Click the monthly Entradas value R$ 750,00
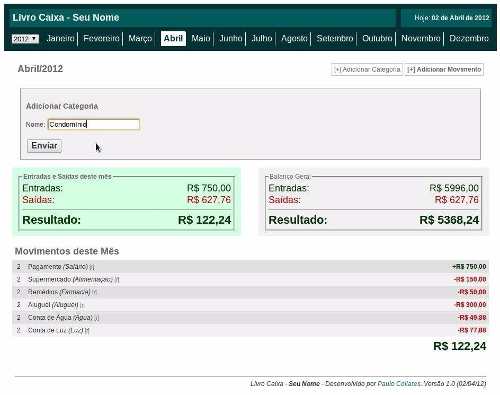Viewport: 500px width, 395px height. pyautogui.click(x=209, y=188)
